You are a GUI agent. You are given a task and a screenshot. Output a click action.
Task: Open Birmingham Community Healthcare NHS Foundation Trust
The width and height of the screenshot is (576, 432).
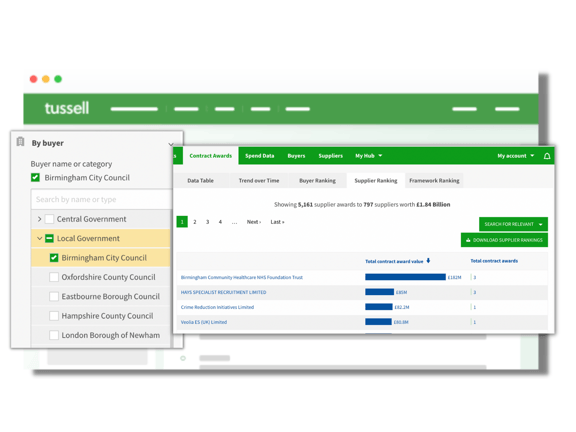coord(242,277)
